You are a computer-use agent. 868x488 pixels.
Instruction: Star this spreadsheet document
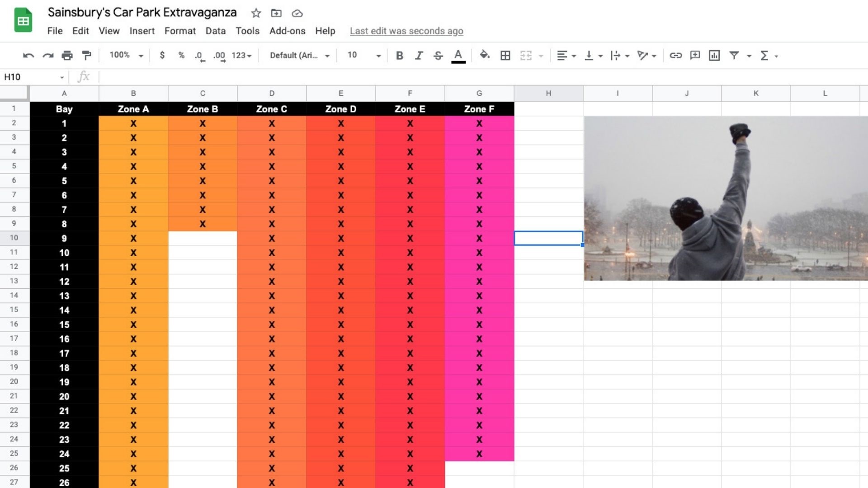pyautogui.click(x=256, y=13)
